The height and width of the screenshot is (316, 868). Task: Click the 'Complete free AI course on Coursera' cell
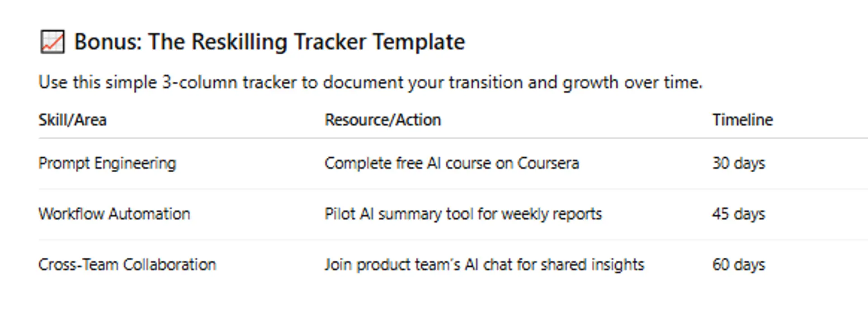click(x=451, y=164)
